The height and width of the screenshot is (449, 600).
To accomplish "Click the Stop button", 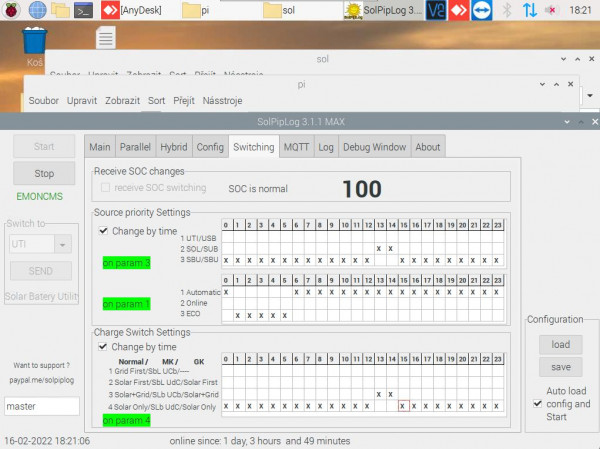I will tap(44, 173).
